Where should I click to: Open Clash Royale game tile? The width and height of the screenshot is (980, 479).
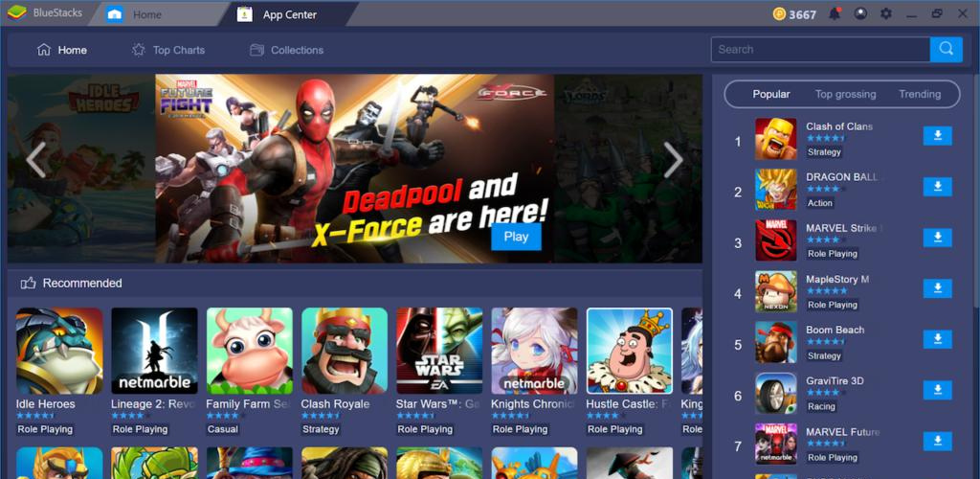345,351
